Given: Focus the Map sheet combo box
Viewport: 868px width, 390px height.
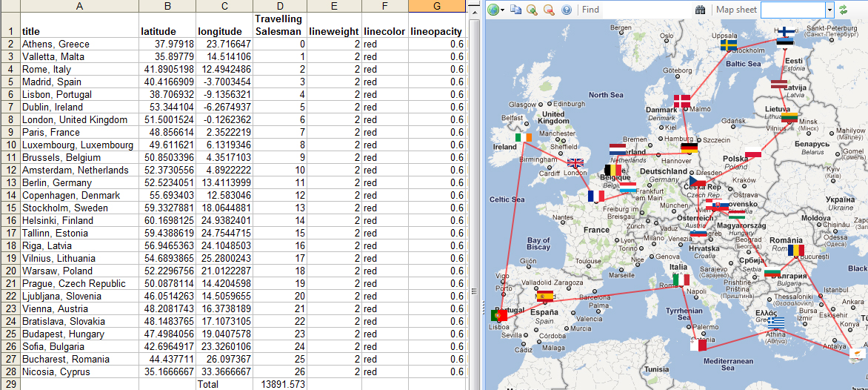Looking at the screenshot, I should 792,10.
